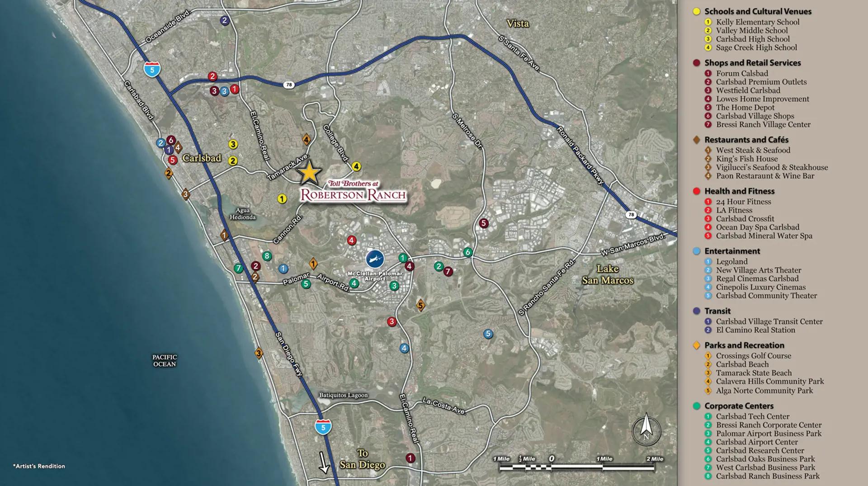
Task: Click Sage Creek High School legend entry
Action: tap(756, 47)
